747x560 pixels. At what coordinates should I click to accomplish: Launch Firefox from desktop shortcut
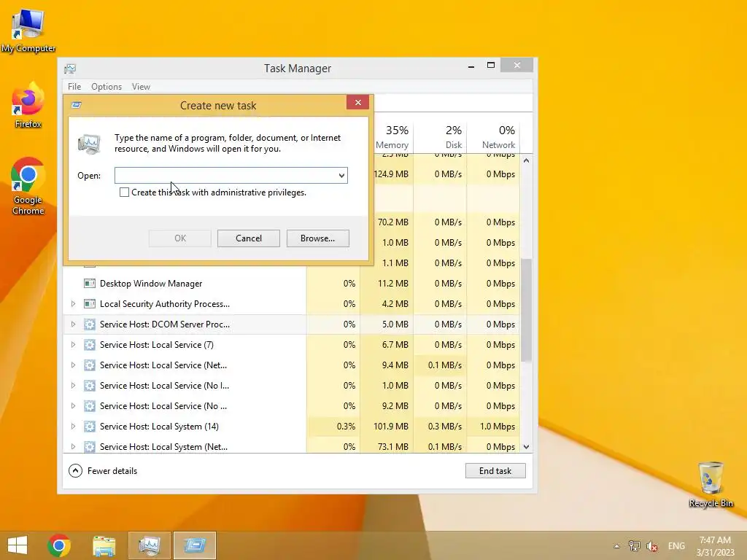point(28,105)
